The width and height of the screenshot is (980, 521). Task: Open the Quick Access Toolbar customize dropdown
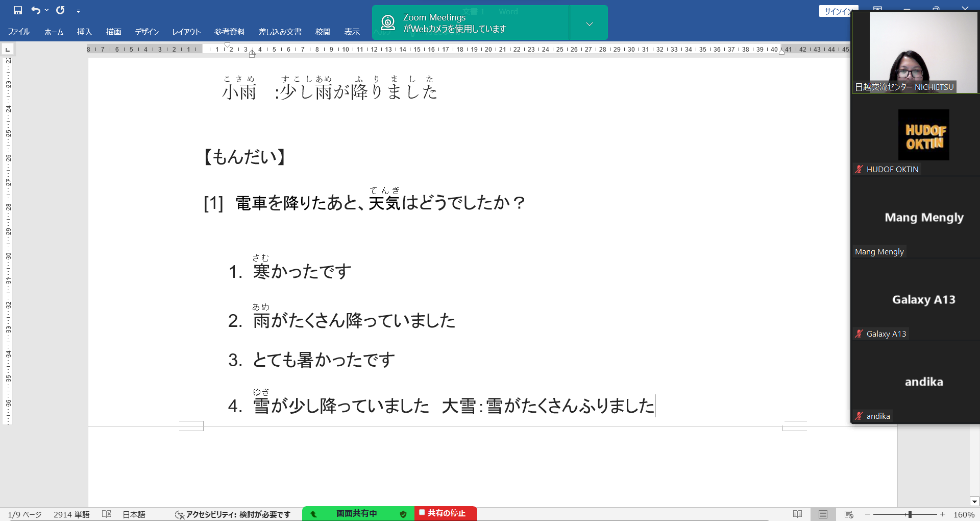pos(78,11)
